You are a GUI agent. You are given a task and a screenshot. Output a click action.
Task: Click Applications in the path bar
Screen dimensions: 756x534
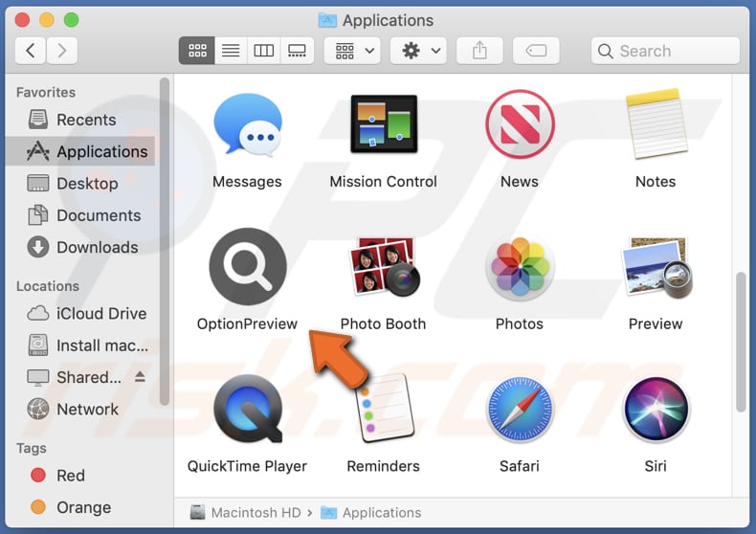[371, 512]
